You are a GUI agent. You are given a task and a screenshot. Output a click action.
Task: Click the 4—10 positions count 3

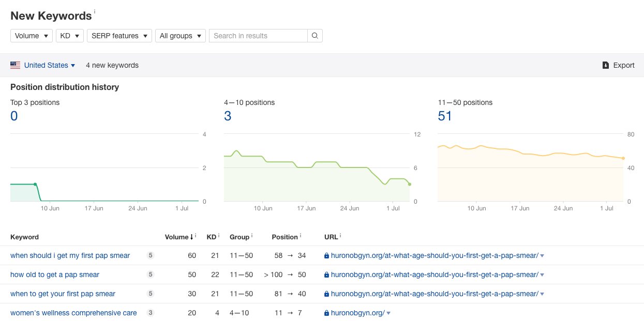coord(228,116)
